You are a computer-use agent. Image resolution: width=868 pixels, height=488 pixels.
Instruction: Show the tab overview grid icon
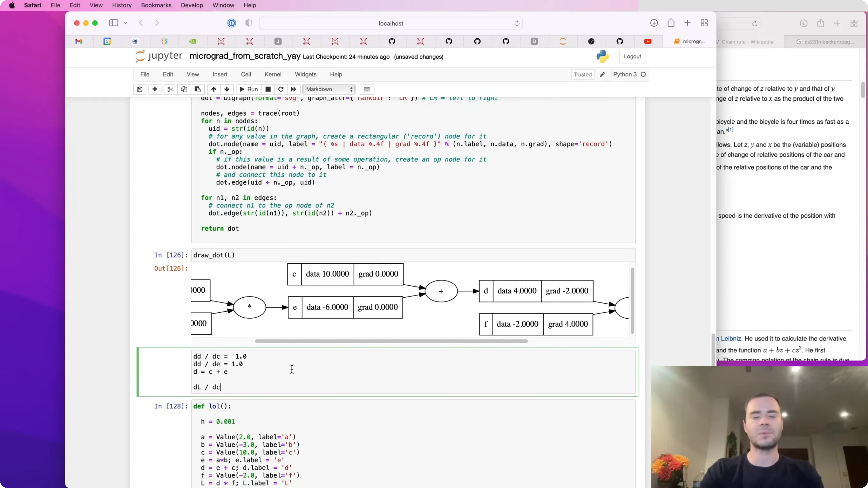click(x=704, y=23)
